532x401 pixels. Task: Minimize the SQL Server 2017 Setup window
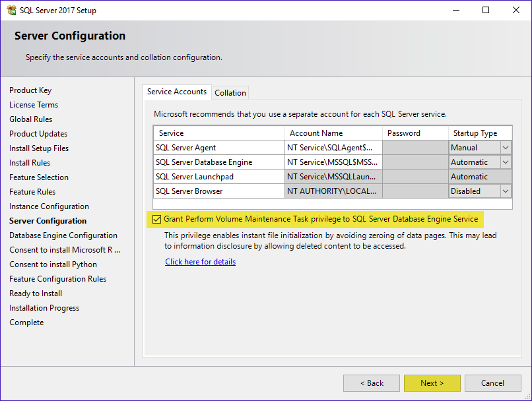456,10
